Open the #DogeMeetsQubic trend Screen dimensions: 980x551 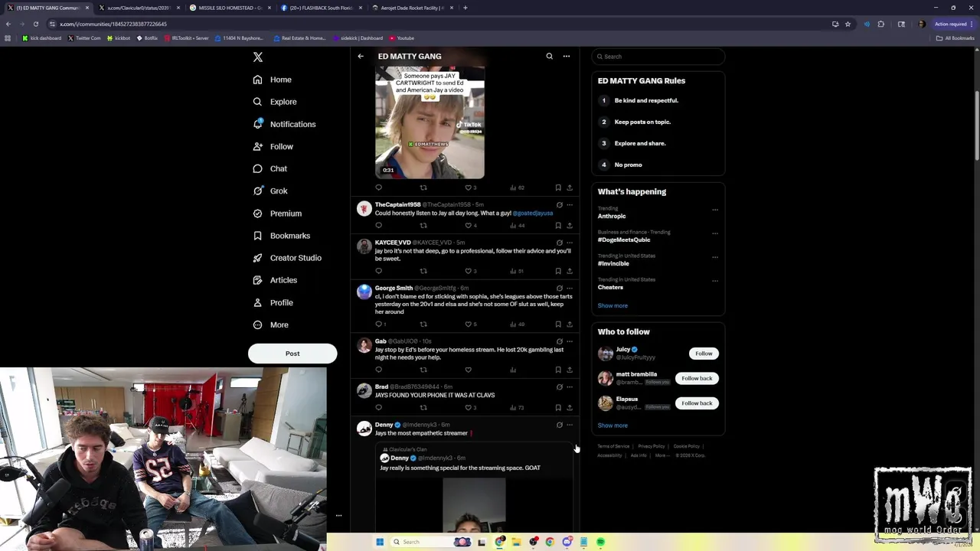(624, 240)
